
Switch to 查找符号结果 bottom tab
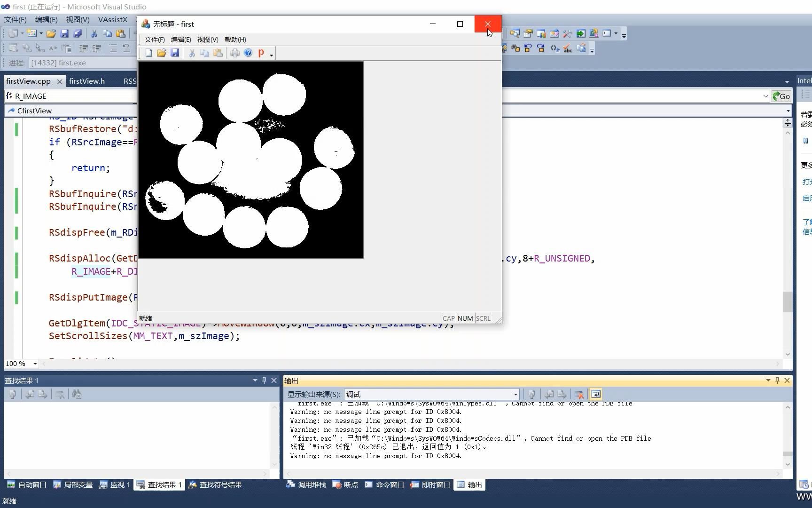pyautogui.click(x=215, y=484)
